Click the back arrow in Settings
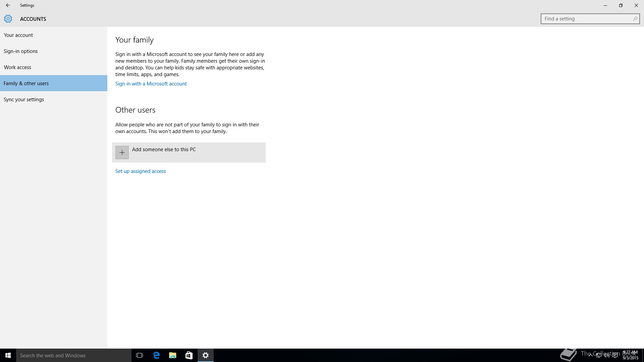644x362 pixels. pos(8,5)
